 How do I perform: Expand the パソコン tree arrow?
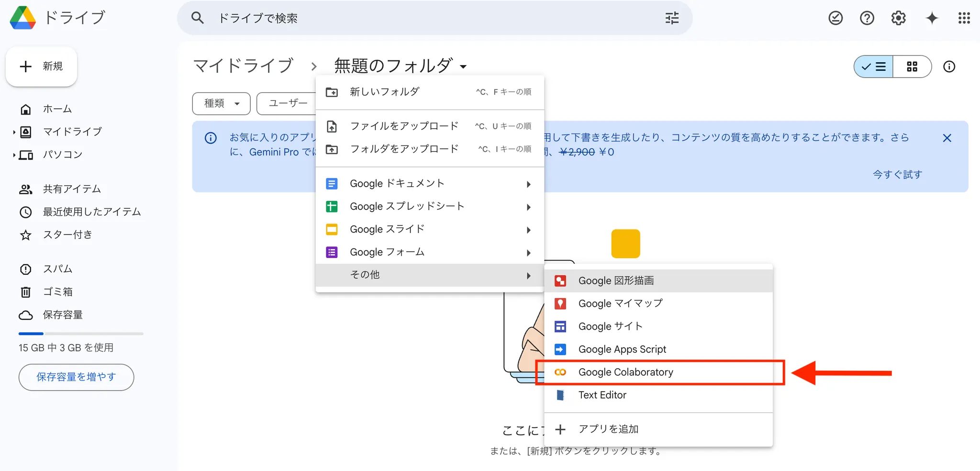coord(14,155)
